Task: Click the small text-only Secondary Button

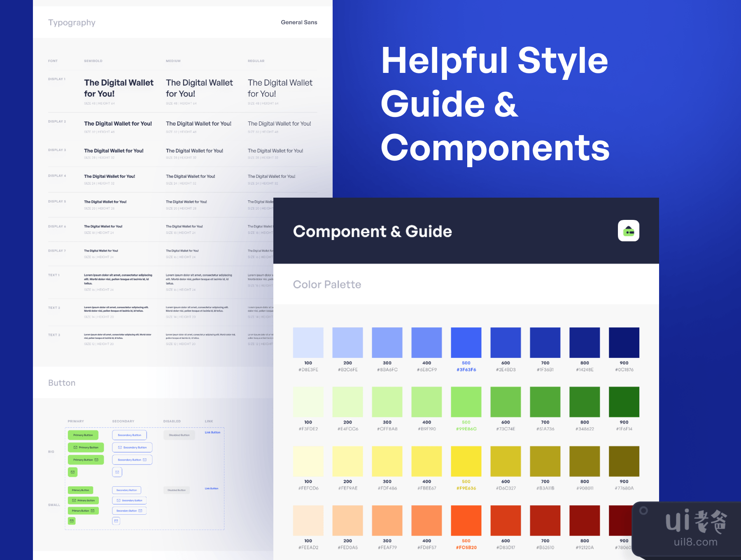Action: (x=126, y=490)
